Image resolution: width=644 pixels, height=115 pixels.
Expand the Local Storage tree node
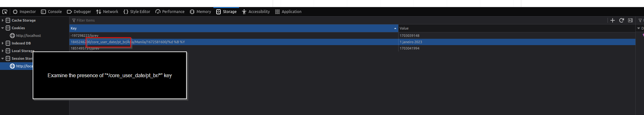point(3,51)
